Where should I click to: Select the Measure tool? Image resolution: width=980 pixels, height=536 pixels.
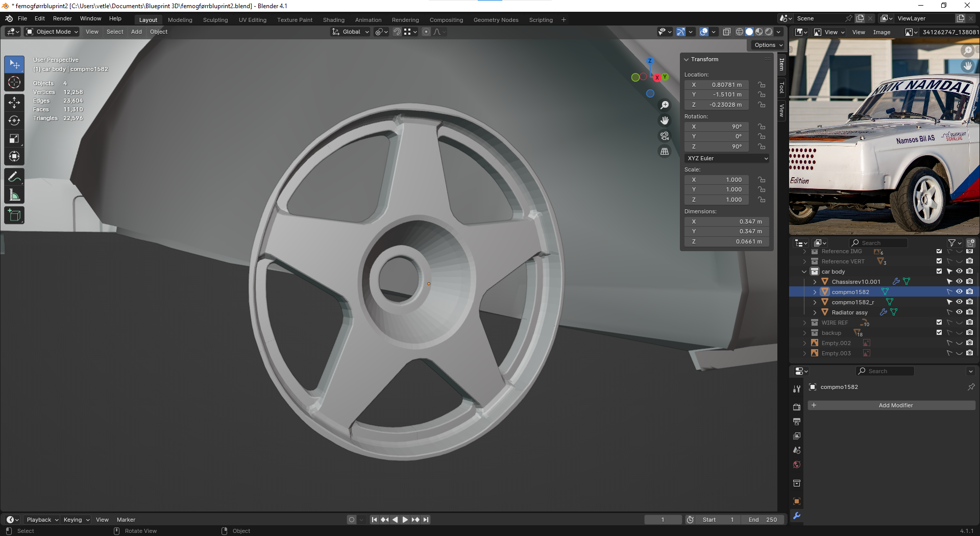14,195
